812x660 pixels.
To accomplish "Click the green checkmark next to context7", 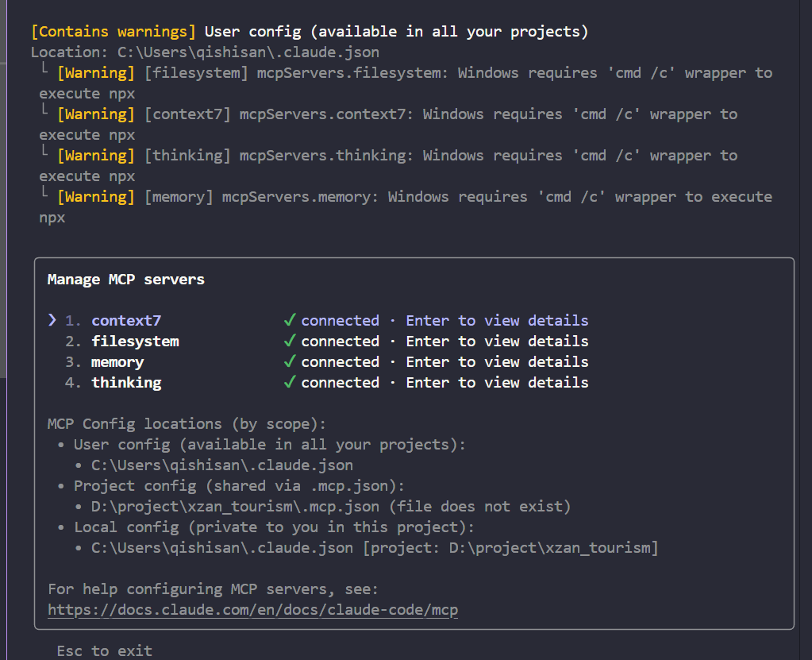I will (290, 320).
